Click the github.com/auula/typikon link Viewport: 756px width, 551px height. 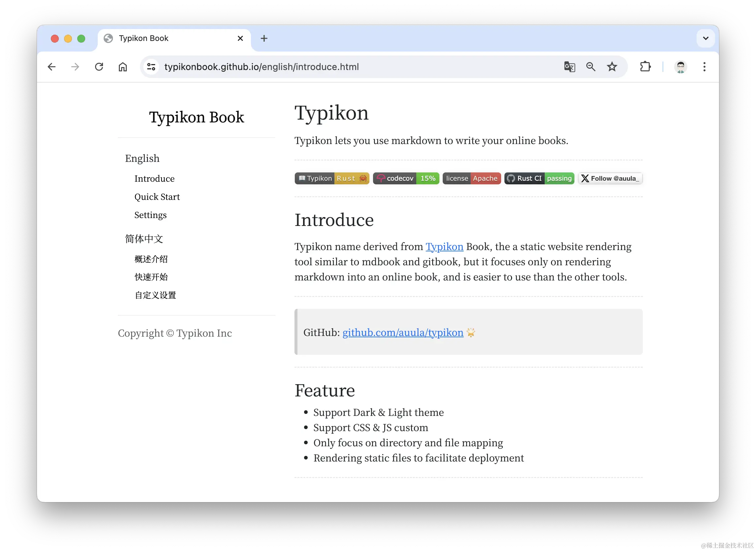403,333
